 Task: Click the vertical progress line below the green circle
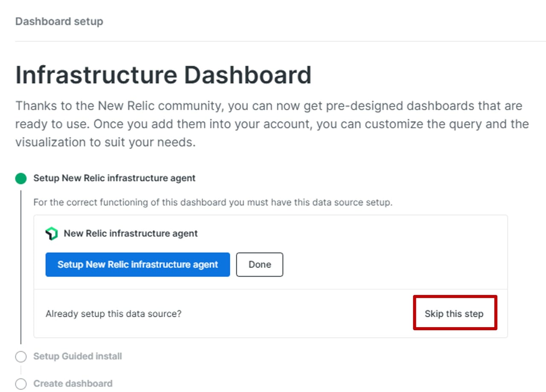[x=21, y=264]
